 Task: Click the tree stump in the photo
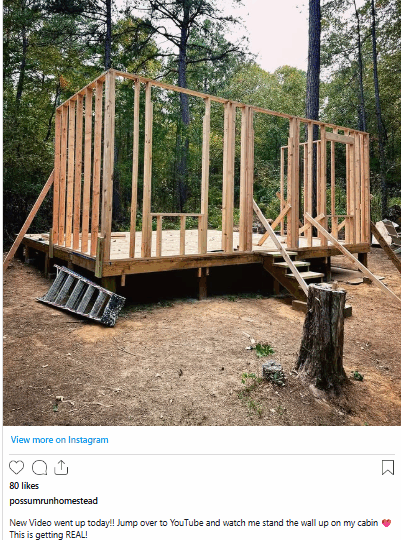(322, 336)
